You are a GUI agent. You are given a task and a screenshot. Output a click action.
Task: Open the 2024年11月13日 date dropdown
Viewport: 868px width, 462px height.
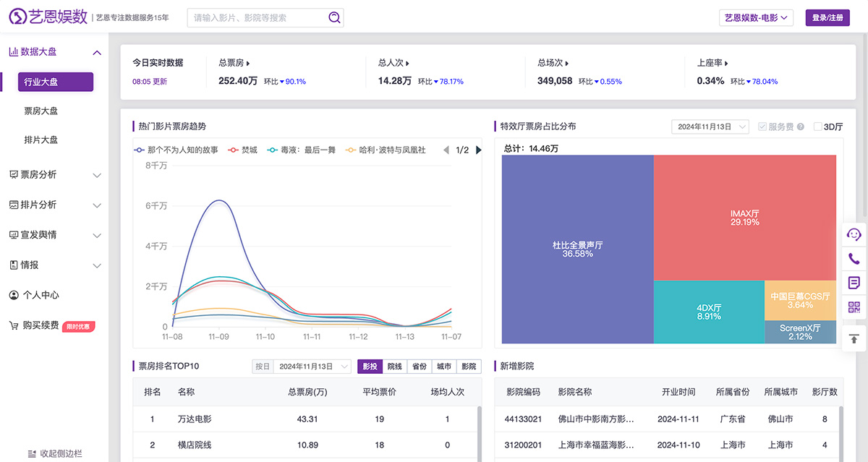709,126
